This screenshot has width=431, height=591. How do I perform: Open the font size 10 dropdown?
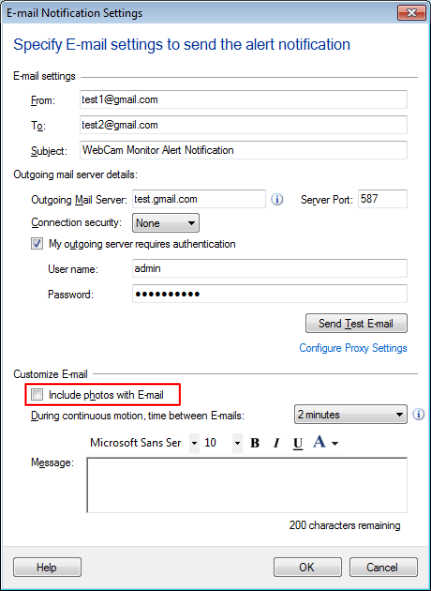(237, 442)
